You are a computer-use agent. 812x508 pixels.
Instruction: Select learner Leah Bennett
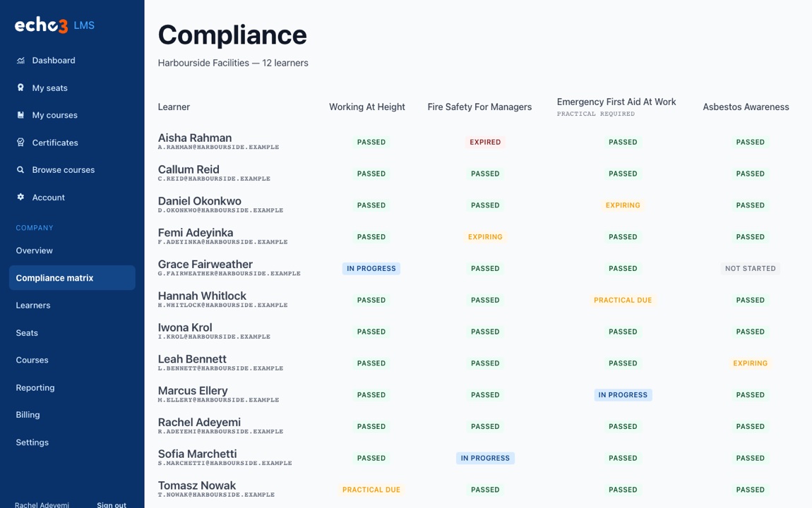point(192,359)
